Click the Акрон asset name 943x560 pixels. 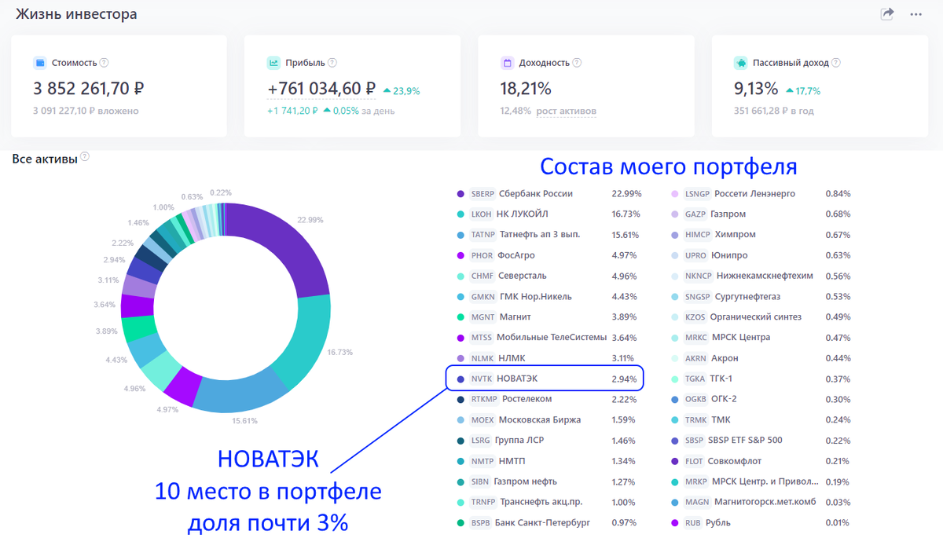[x=725, y=358]
